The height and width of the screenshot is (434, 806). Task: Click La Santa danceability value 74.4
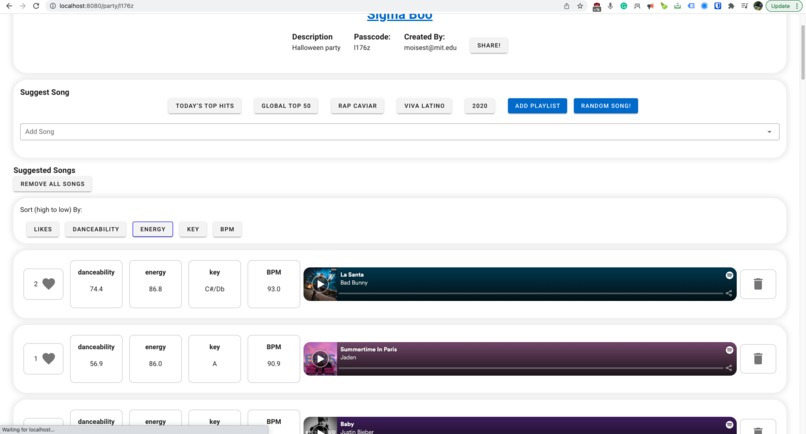coord(96,289)
